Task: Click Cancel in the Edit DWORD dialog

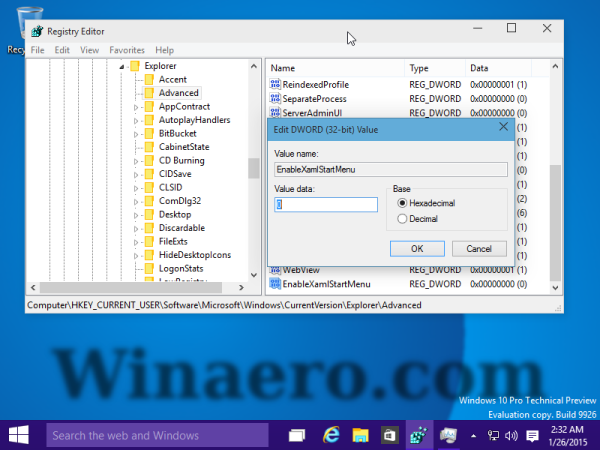Action: (479, 249)
